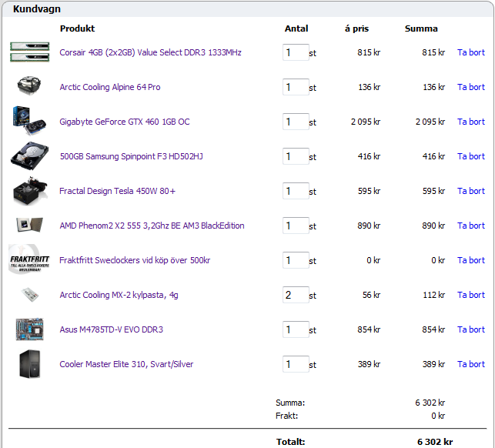Click the Gigabyte GeForce graphics card image

coord(29,122)
